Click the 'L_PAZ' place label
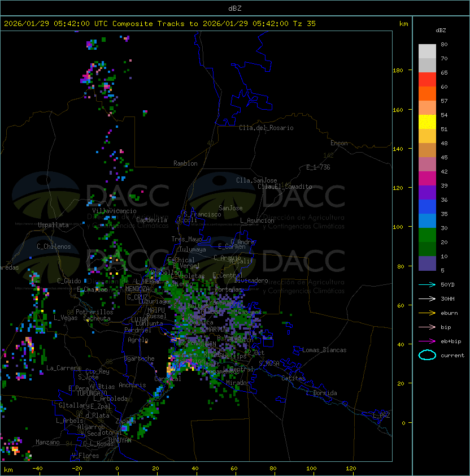Viewport: 470px width, 476px height. click(x=381, y=416)
